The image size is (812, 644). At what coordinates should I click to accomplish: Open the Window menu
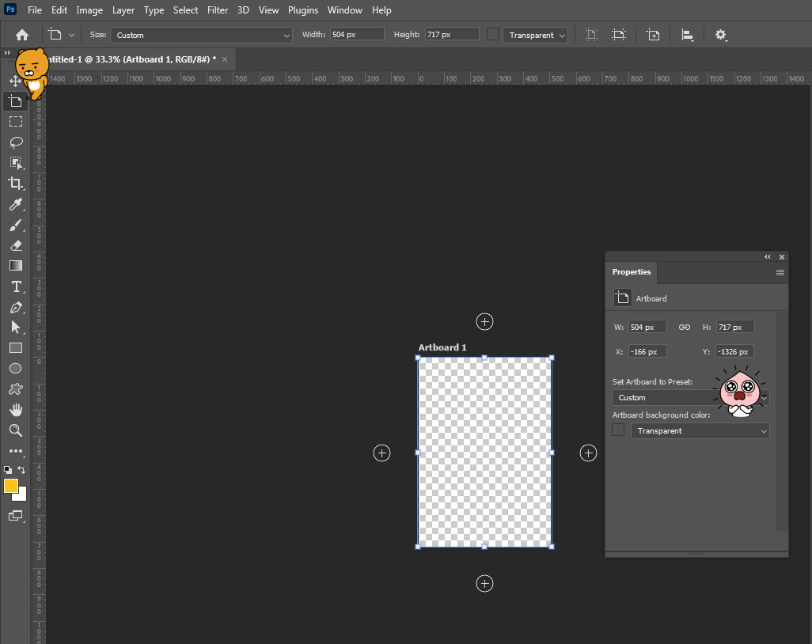point(344,10)
